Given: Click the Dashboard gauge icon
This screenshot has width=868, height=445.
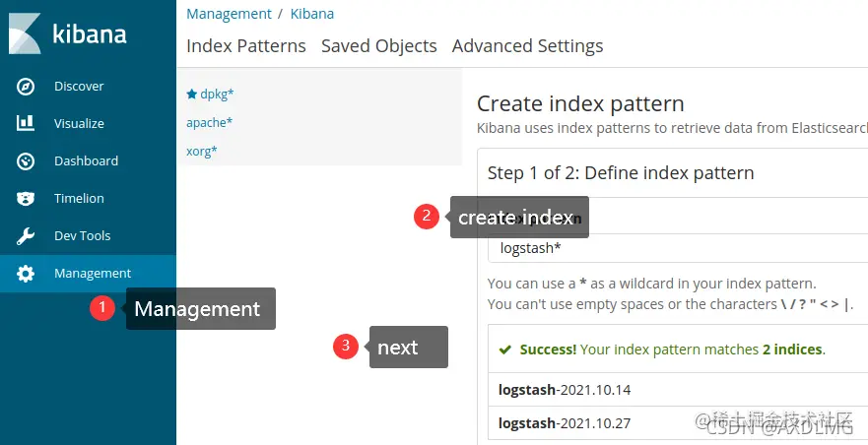Looking at the screenshot, I should (x=26, y=161).
